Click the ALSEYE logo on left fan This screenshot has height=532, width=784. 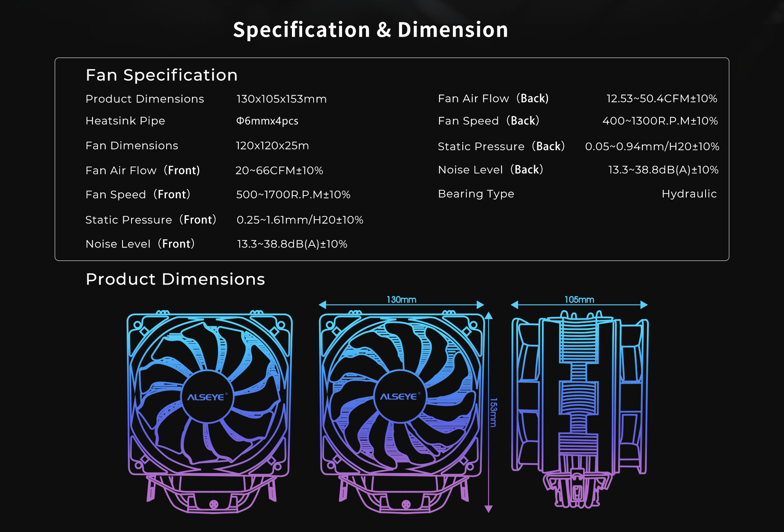click(x=206, y=397)
